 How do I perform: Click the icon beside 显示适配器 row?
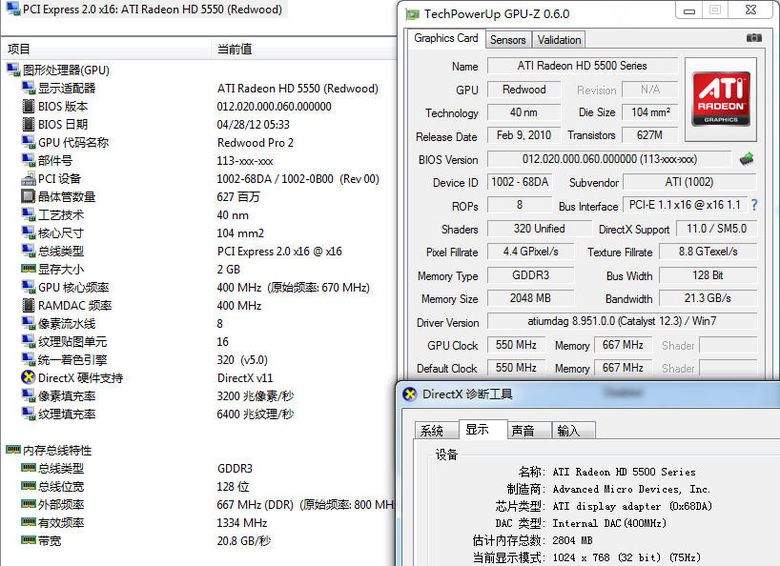point(28,88)
